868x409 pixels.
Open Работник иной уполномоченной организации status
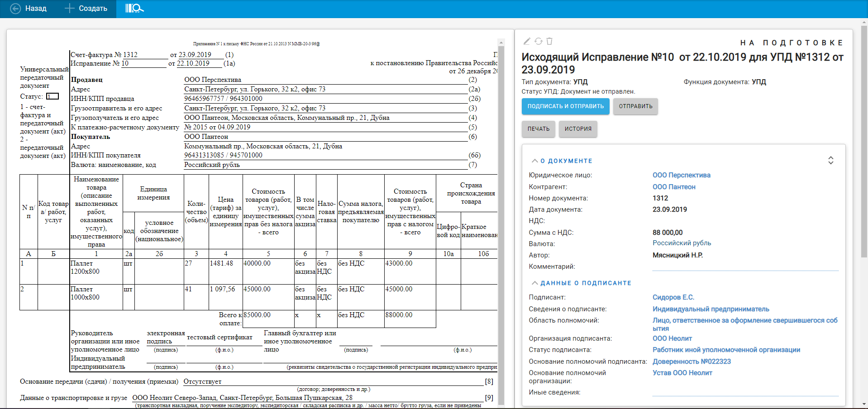point(726,350)
